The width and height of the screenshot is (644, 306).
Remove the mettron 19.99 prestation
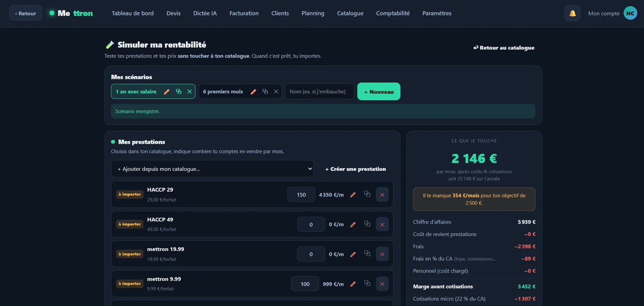(x=382, y=254)
